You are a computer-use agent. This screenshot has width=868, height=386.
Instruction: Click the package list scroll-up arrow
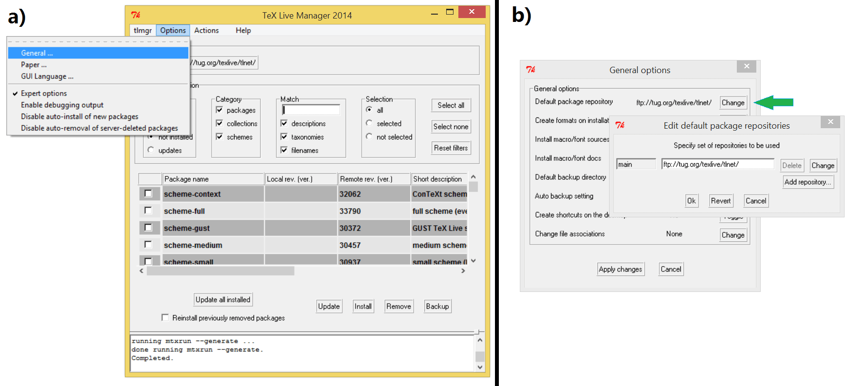pos(473,177)
